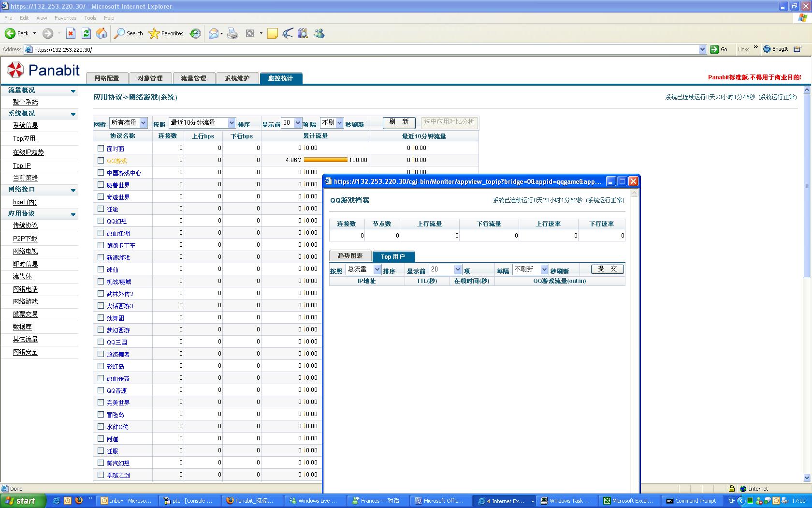The width and height of the screenshot is (812, 508).
Task: Check the QQ幻想 checkbox
Action: point(101,221)
